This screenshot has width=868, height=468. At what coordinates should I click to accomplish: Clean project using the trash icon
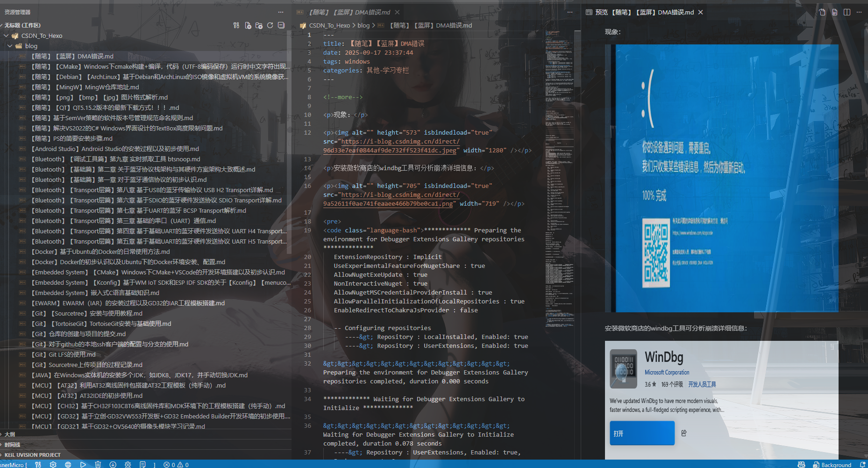(98, 464)
